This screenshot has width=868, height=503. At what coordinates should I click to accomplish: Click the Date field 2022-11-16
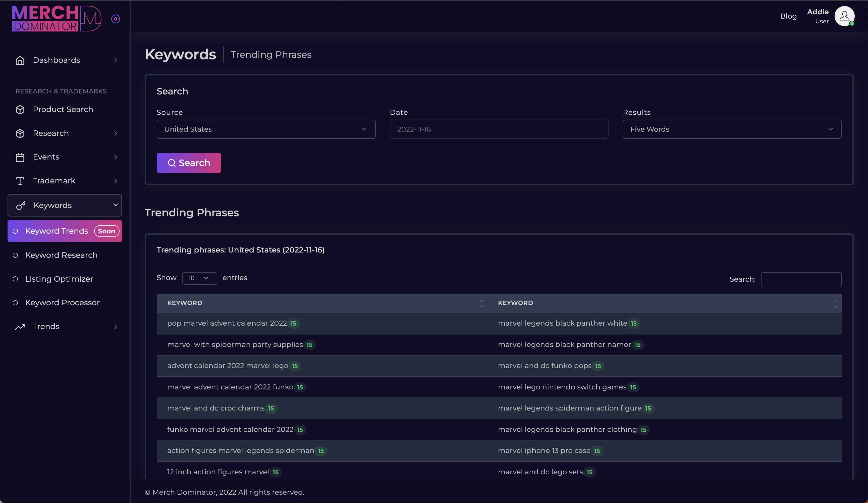499,129
